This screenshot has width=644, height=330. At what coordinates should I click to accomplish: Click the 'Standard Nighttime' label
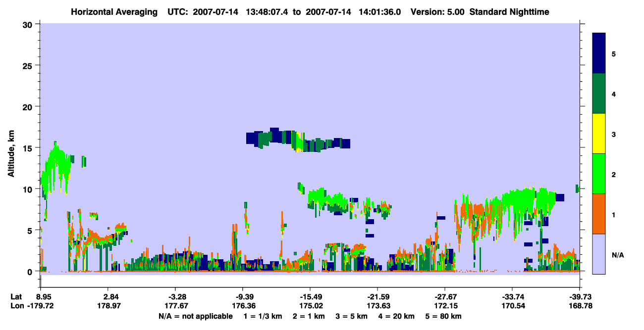point(510,12)
